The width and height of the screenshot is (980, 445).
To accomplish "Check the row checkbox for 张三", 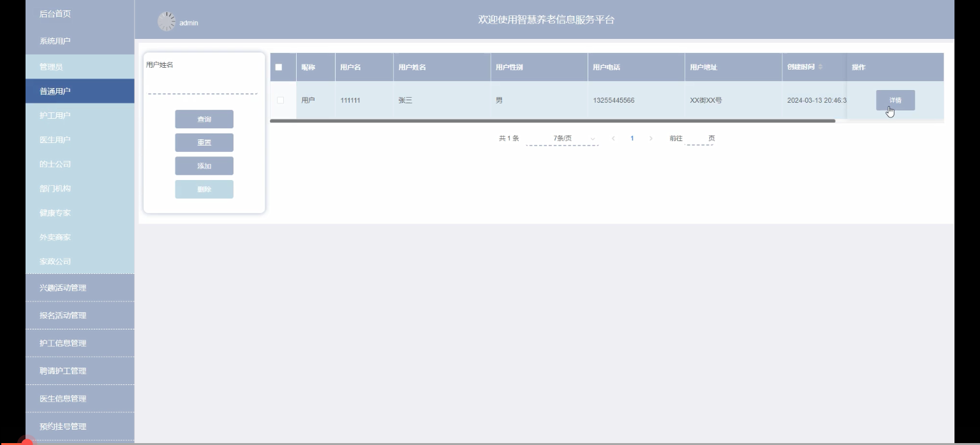I will point(280,100).
